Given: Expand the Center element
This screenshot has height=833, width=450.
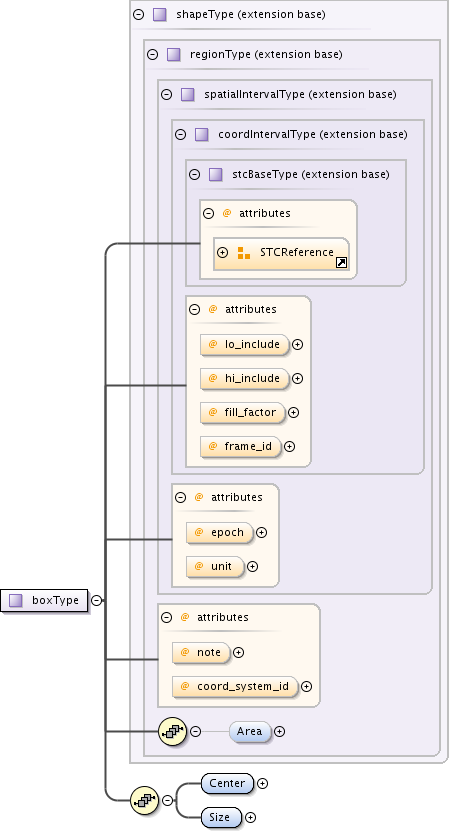Looking at the screenshot, I should tap(262, 783).
